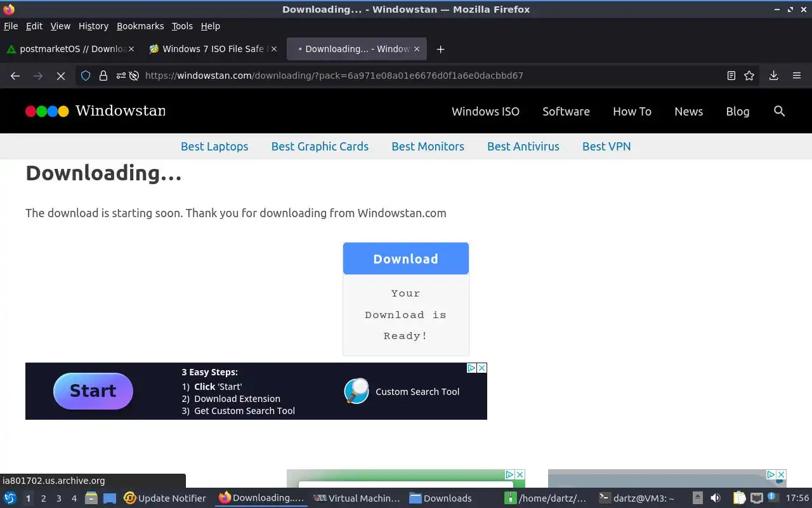Click the removable media eject tray icon

[698, 498]
